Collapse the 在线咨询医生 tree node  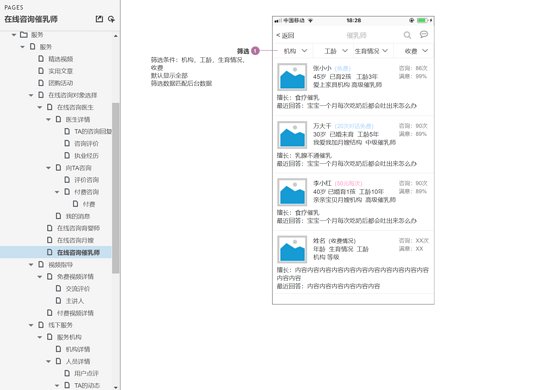pos(40,107)
